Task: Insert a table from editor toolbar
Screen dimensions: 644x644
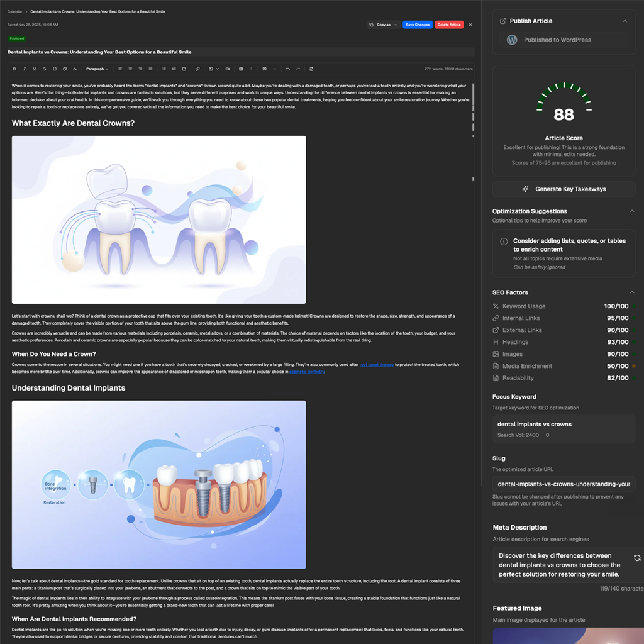Action: point(241,69)
